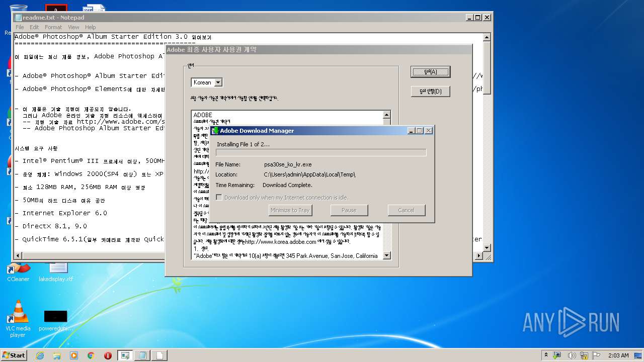644x362 pixels.
Task: Switch to the installer taskbar button
Action: coord(125,355)
